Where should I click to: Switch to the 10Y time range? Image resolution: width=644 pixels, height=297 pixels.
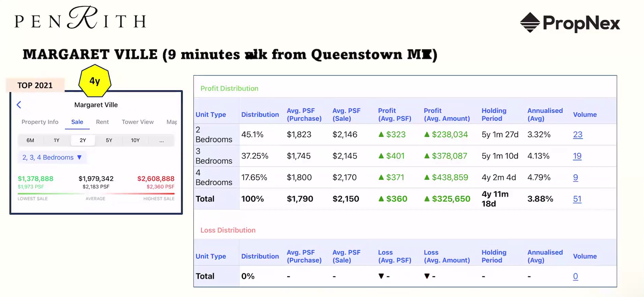tap(135, 140)
